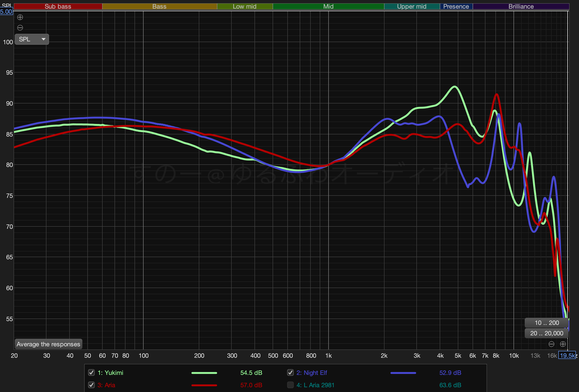Click the 100 frequency axis label
The image size is (579, 392).
click(x=143, y=356)
